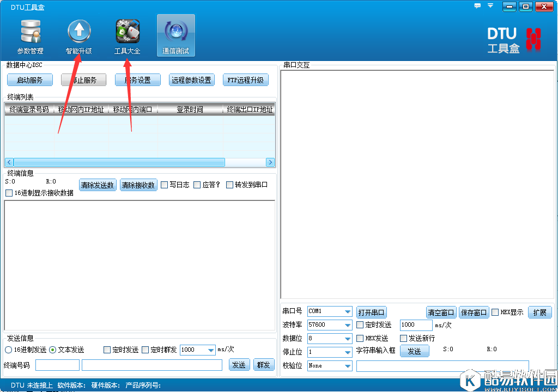The width and height of the screenshot is (558, 392).
Task: Click the 清空窗口 (Clear Window) button
Action: click(x=441, y=312)
